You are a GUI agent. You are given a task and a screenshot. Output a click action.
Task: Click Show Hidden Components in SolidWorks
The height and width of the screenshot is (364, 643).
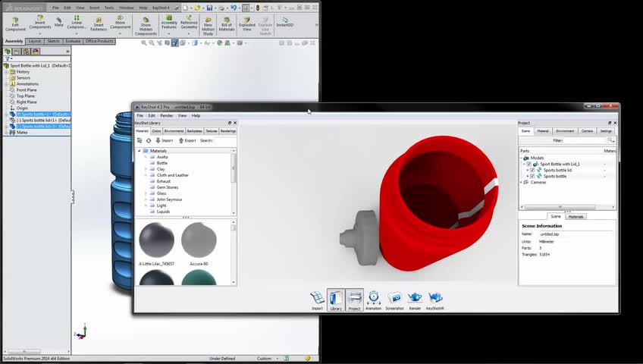pyautogui.click(x=146, y=27)
